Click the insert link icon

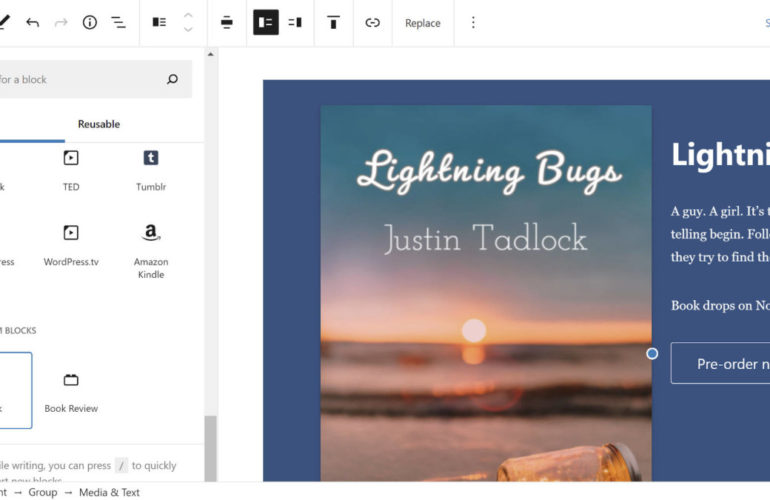[x=372, y=22]
